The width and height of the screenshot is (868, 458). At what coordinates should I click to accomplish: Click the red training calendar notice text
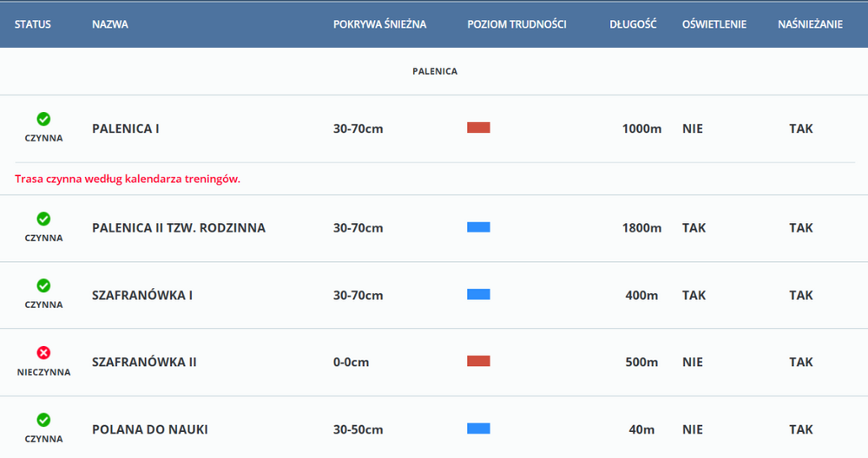(x=128, y=179)
